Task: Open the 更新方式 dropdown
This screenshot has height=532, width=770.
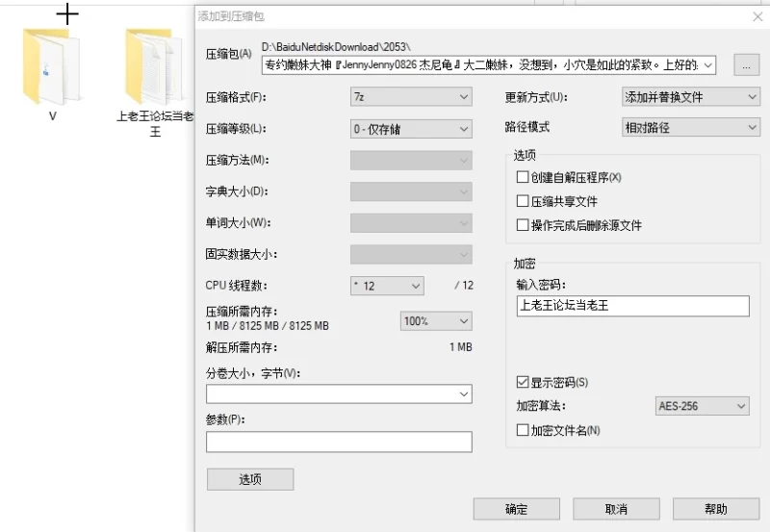Action: coord(691,97)
